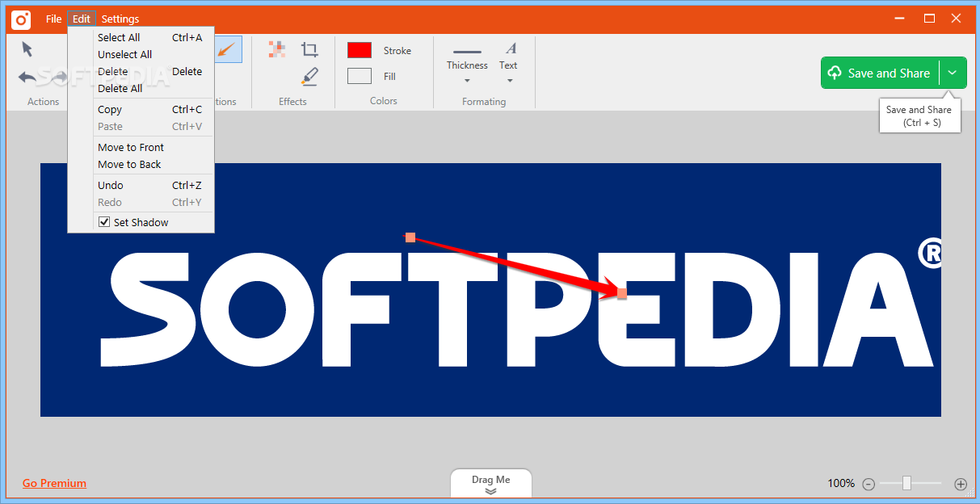The height and width of the screenshot is (504, 980).
Task: Choose Move to Front
Action: click(x=141, y=147)
